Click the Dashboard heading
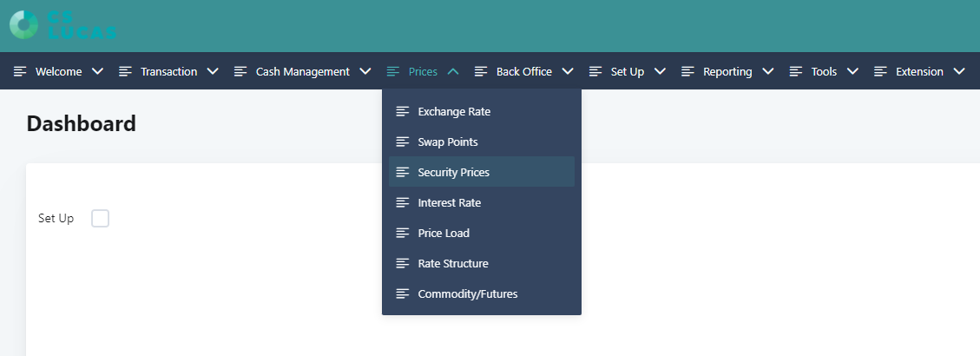The height and width of the screenshot is (356, 980). click(x=82, y=123)
